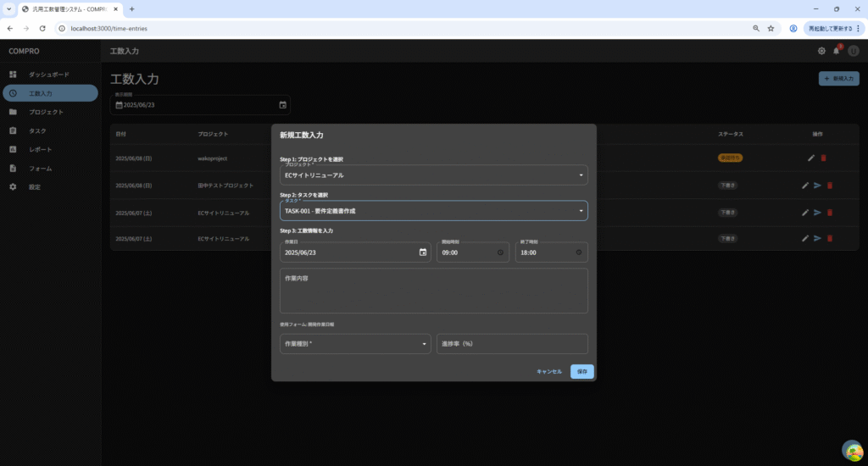Go to プロジェクト in the sidebar
The image size is (868, 466).
50,112
